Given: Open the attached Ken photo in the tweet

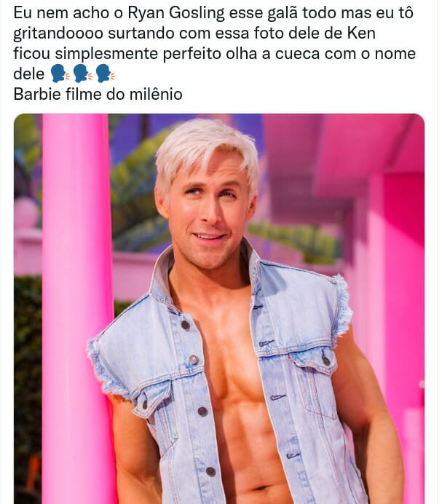Looking at the screenshot, I should (x=219, y=309).
